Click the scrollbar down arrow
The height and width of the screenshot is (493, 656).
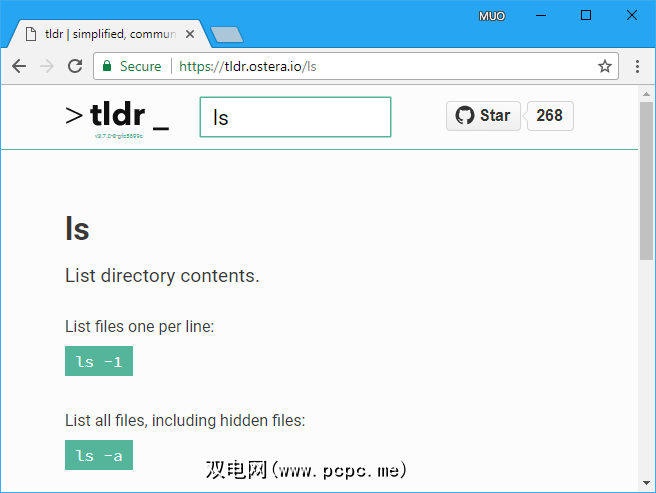coord(646,483)
